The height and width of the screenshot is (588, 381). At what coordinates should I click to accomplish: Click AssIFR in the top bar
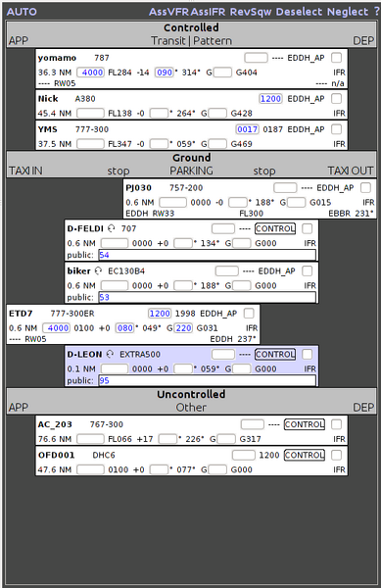click(208, 12)
